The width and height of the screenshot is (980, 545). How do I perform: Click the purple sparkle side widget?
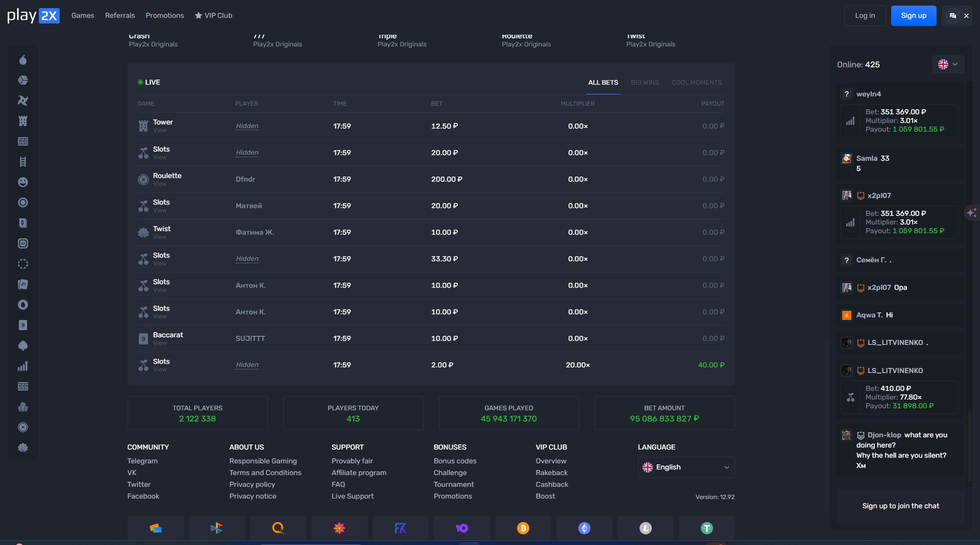pyautogui.click(x=972, y=212)
